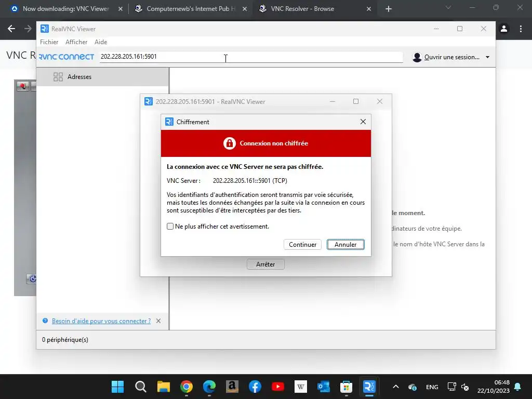Click the browser forward arrow
Image resolution: width=532 pixels, height=399 pixels.
(28, 29)
